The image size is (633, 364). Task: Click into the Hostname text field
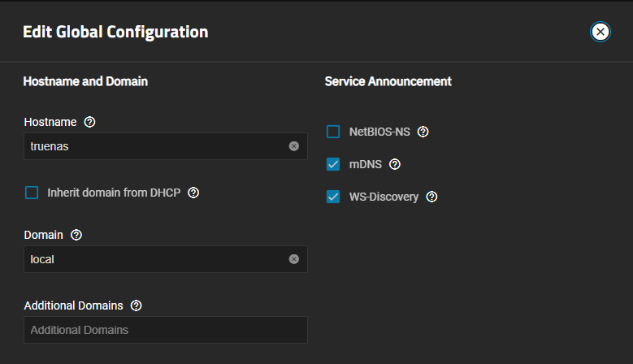click(154, 146)
